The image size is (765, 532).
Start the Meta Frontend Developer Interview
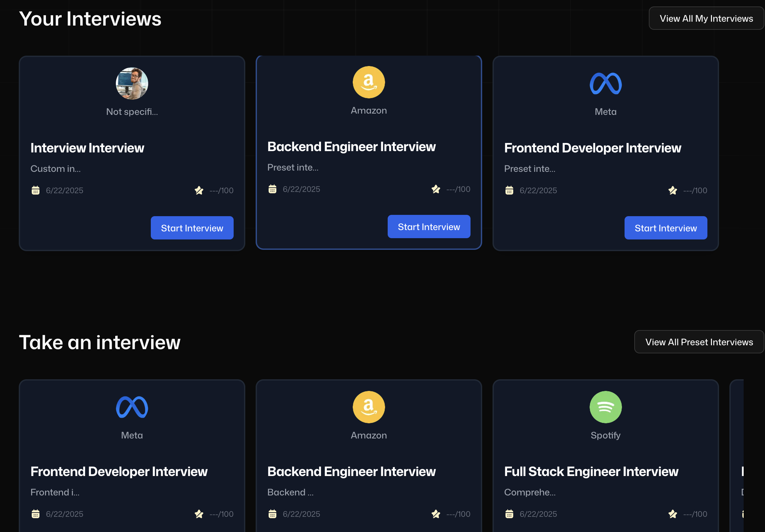[x=665, y=228]
